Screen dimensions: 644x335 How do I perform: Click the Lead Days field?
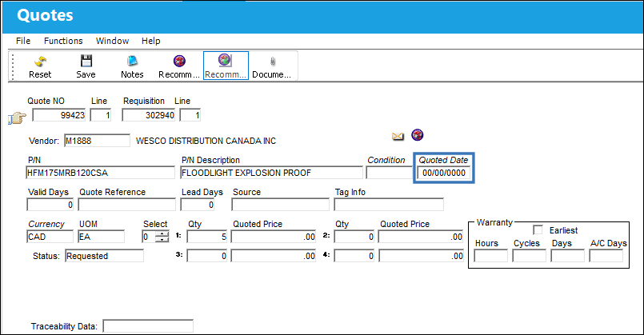point(198,205)
